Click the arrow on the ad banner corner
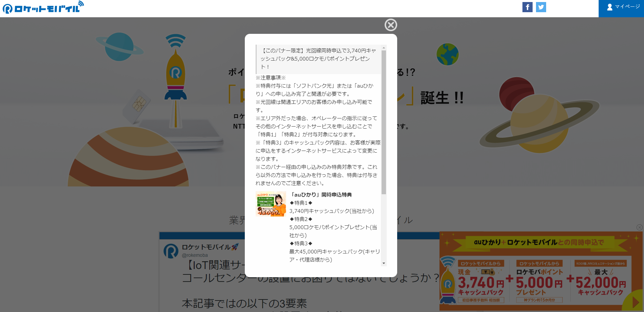The height and width of the screenshot is (312, 644). click(635, 302)
